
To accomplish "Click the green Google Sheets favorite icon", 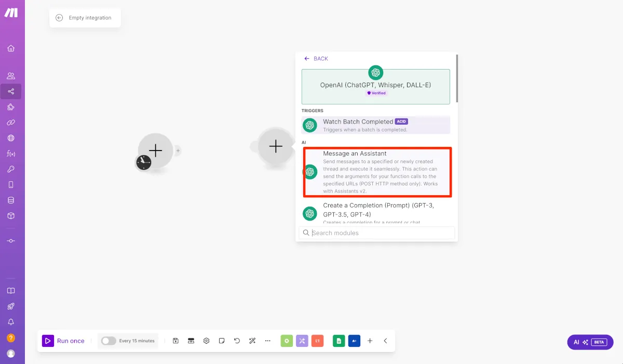I will (339, 341).
